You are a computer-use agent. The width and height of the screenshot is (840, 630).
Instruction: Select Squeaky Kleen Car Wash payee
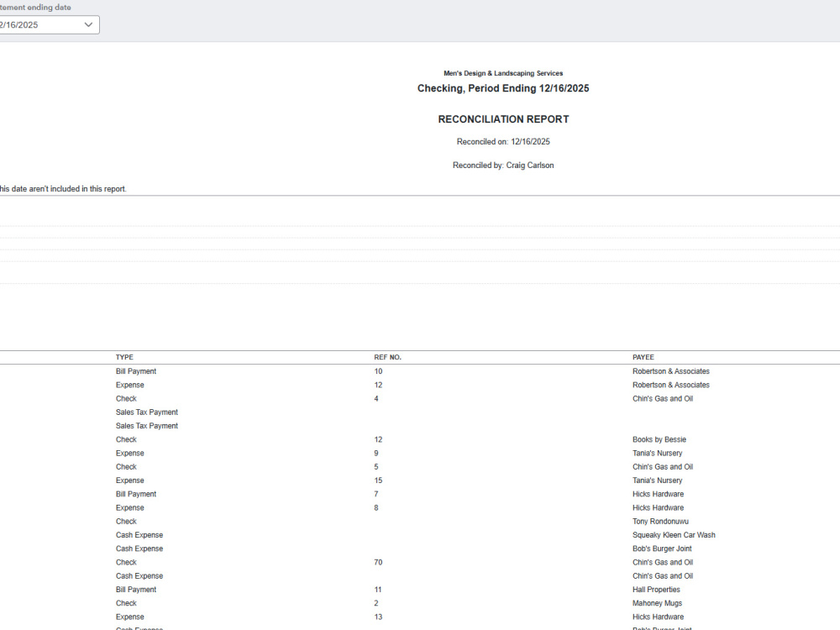pos(674,535)
